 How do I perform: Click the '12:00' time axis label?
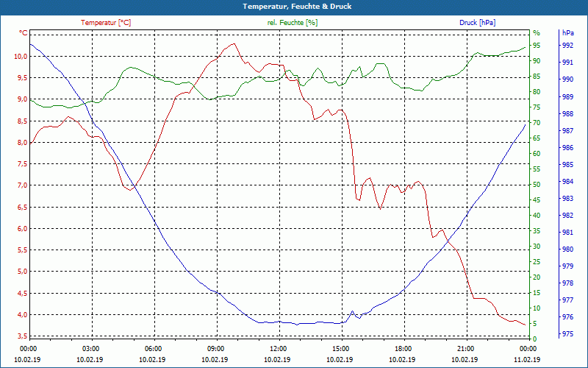coord(278,348)
